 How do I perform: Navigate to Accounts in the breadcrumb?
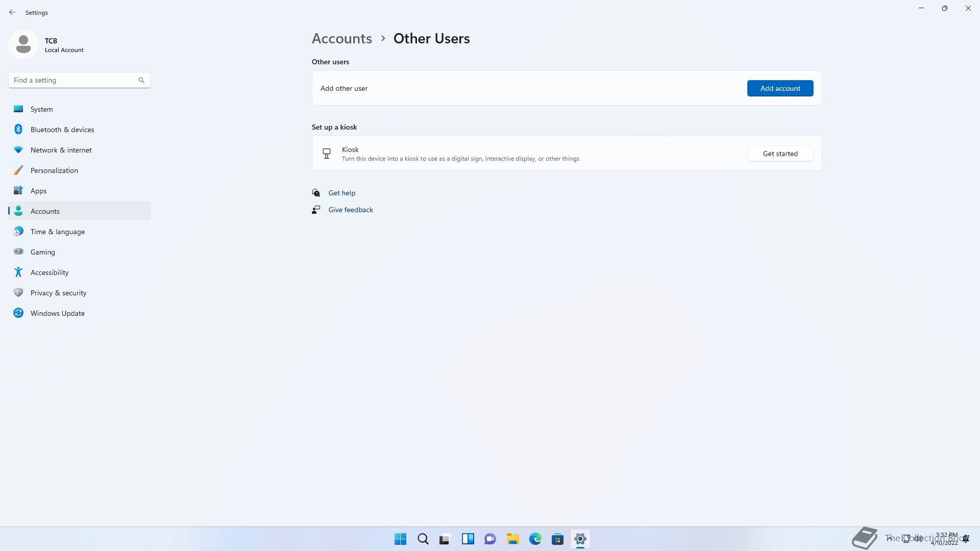341,38
